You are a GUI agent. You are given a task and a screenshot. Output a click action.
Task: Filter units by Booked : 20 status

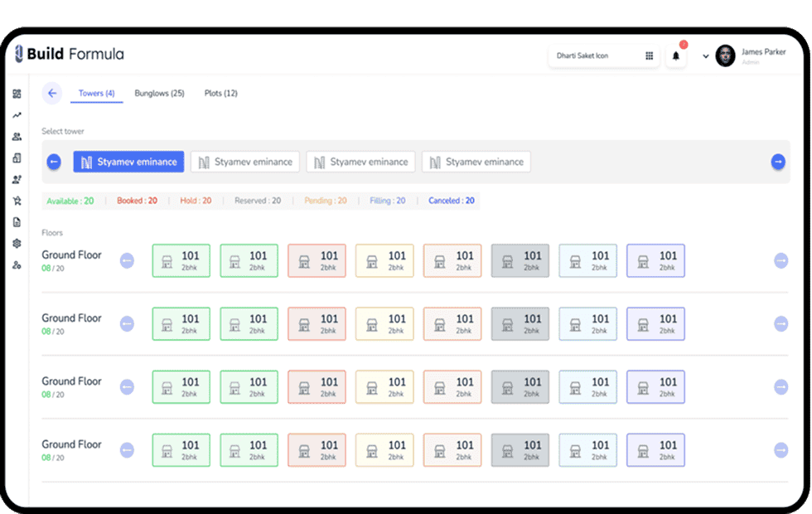(x=137, y=201)
